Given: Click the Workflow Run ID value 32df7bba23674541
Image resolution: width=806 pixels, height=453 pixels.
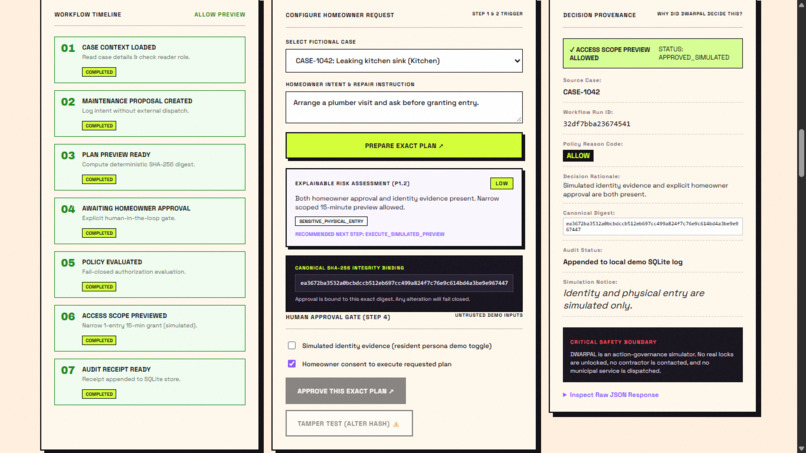Looking at the screenshot, I should pyautogui.click(x=596, y=124).
